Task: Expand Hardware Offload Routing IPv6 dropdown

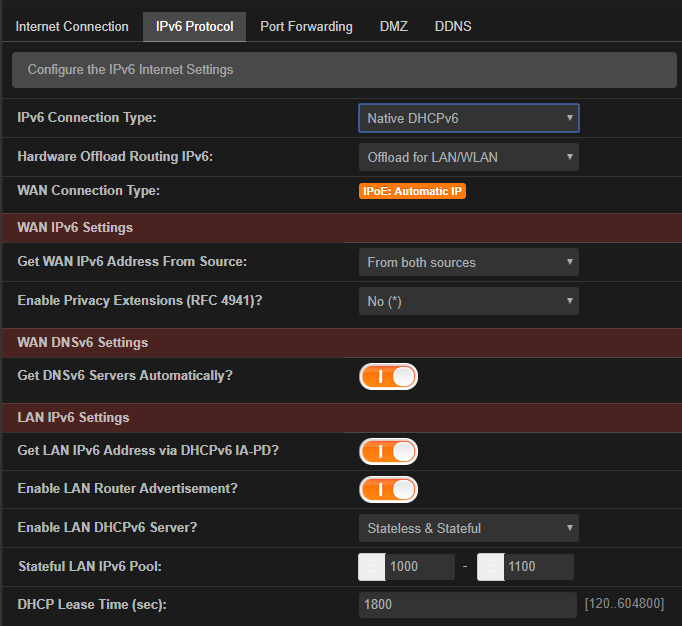Action: (x=468, y=157)
